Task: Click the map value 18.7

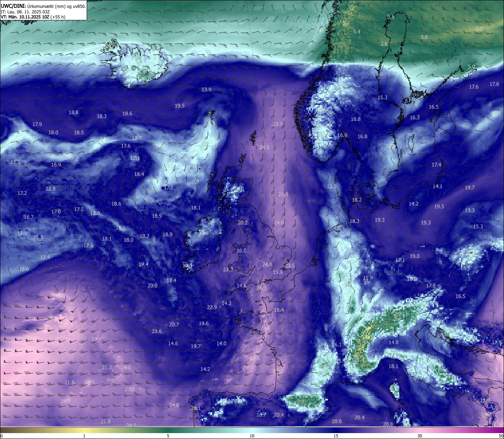Action: [x=145, y=236]
